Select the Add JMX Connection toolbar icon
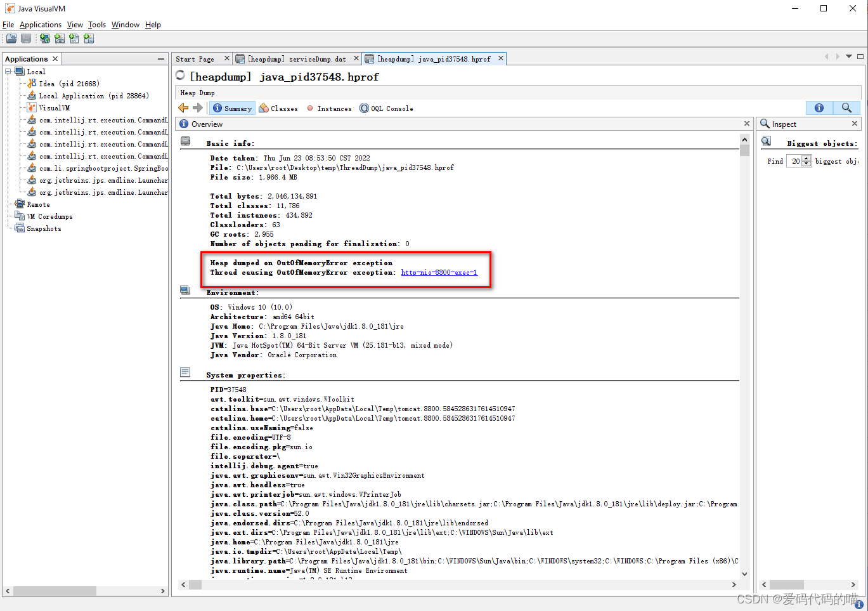The height and width of the screenshot is (611, 868). pyautogui.click(x=59, y=39)
